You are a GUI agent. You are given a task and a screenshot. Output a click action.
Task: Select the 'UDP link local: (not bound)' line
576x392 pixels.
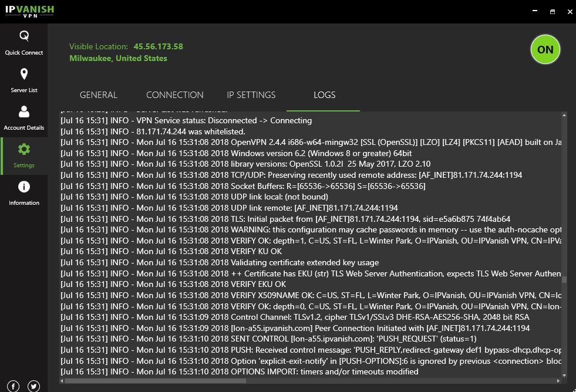click(x=194, y=197)
